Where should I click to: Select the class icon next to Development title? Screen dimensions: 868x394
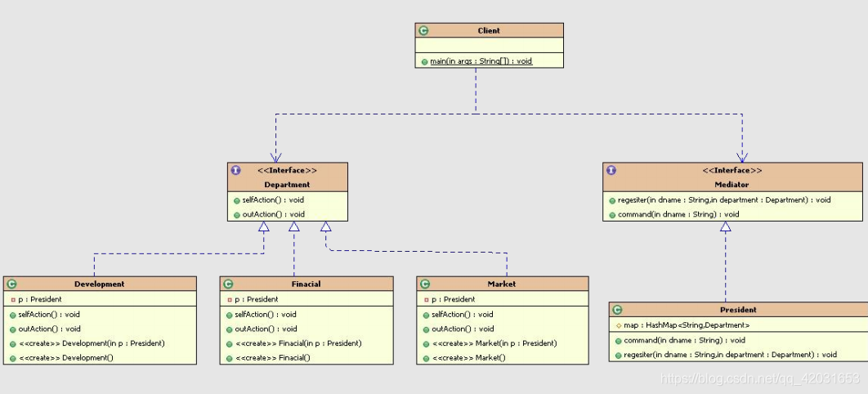coord(11,284)
